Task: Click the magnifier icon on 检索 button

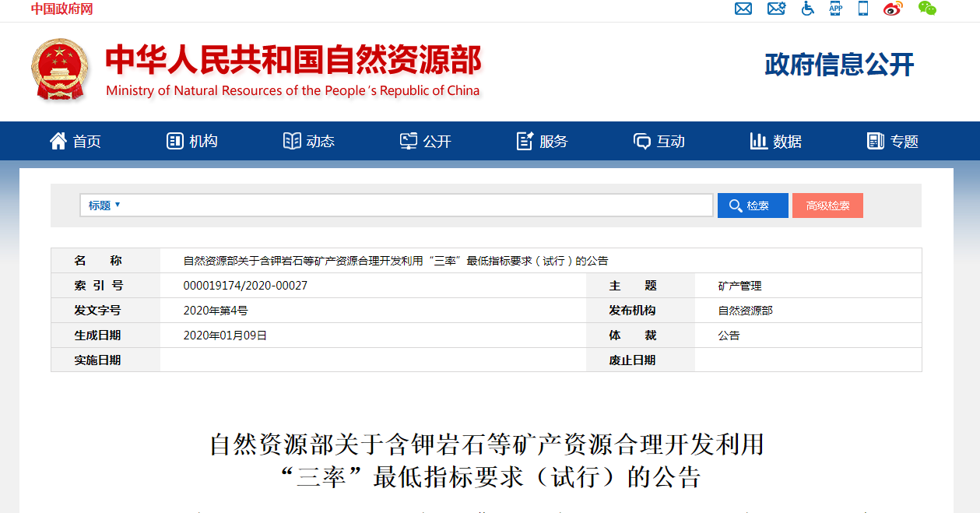Action: coord(735,205)
